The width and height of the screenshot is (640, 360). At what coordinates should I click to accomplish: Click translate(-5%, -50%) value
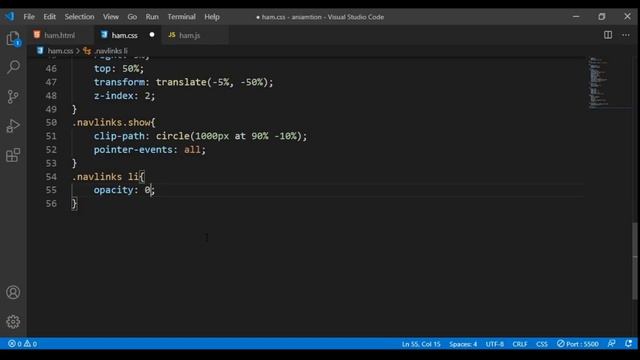212,82
